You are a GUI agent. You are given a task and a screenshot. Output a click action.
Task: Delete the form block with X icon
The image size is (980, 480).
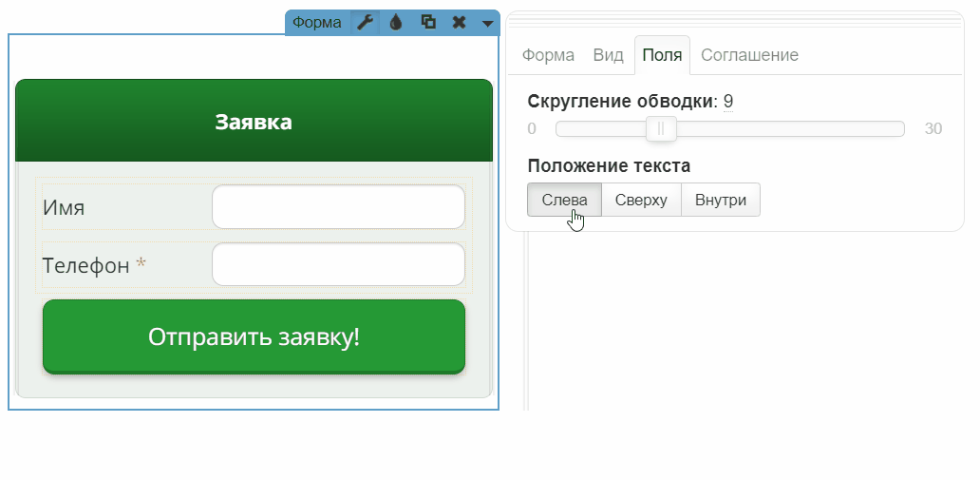(x=459, y=23)
